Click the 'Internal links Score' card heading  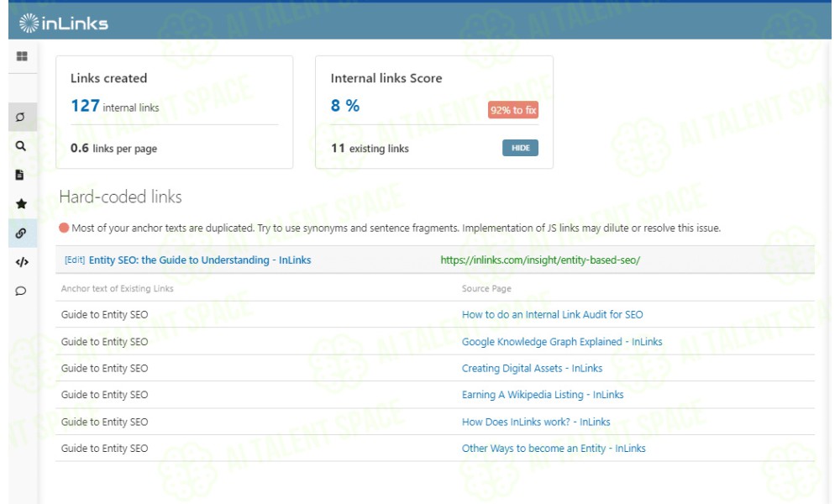click(x=386, y=78)
